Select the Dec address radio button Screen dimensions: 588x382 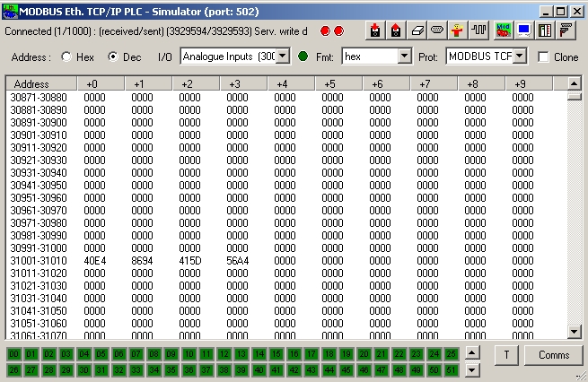[x=113, y=56]
